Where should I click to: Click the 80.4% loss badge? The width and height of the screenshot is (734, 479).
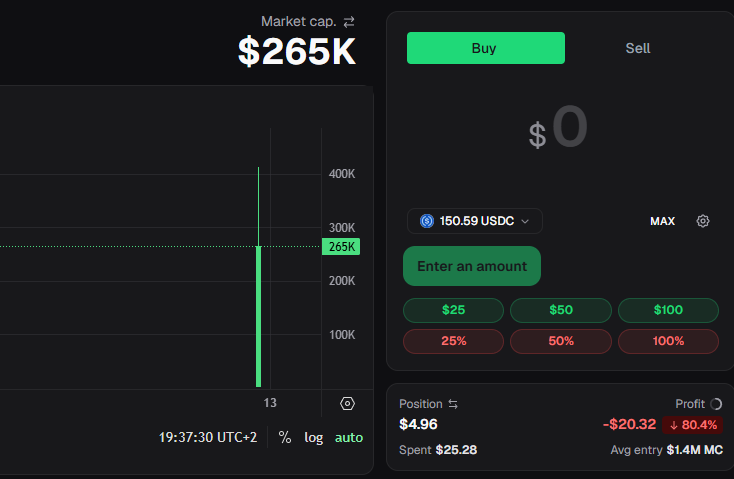[693, 425]
